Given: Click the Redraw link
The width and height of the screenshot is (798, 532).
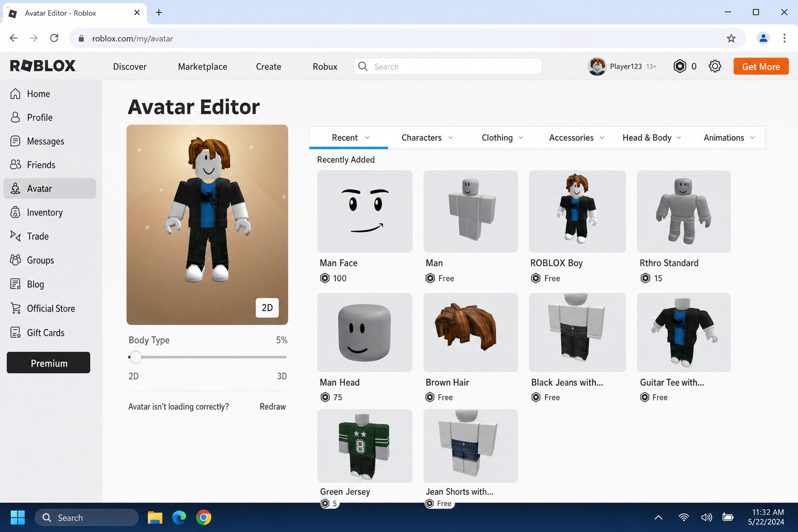Looking at the screenshot, I should [x=273, y=407].
